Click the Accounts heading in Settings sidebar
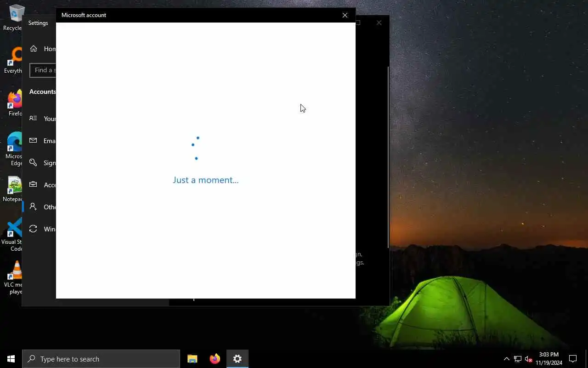Viewport: 588px width, 368px height. (43, 92)
